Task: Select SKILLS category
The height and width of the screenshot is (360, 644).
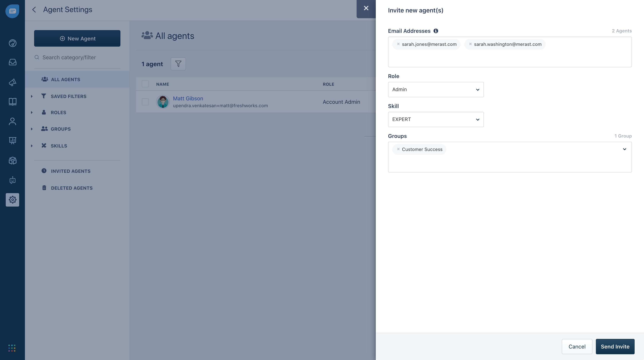Action: click(59, 146)
